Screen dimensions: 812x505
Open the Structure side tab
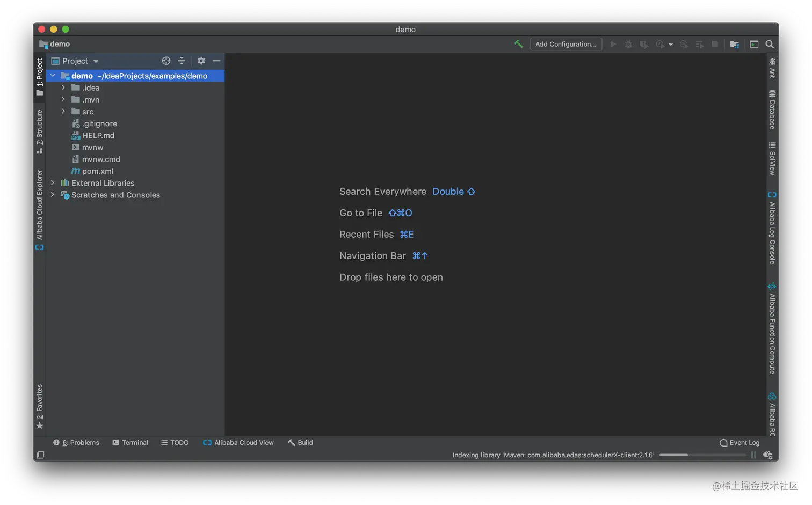(x=39, y=131)
